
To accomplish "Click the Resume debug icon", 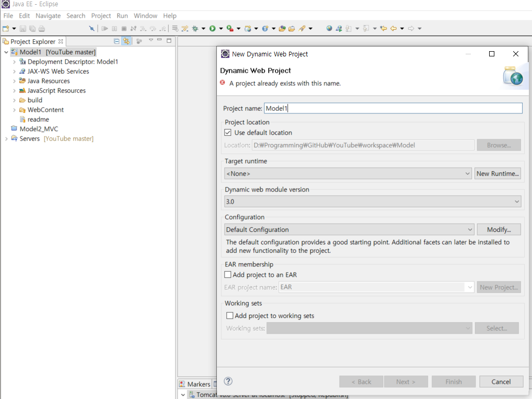I will pos(105,29).
